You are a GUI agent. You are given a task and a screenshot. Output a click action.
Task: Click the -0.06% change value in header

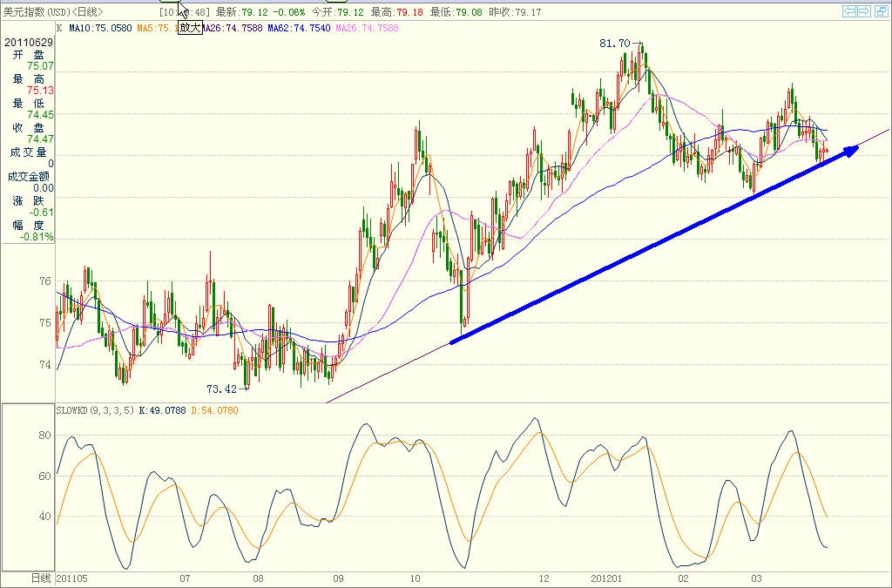tap(290, 12)
